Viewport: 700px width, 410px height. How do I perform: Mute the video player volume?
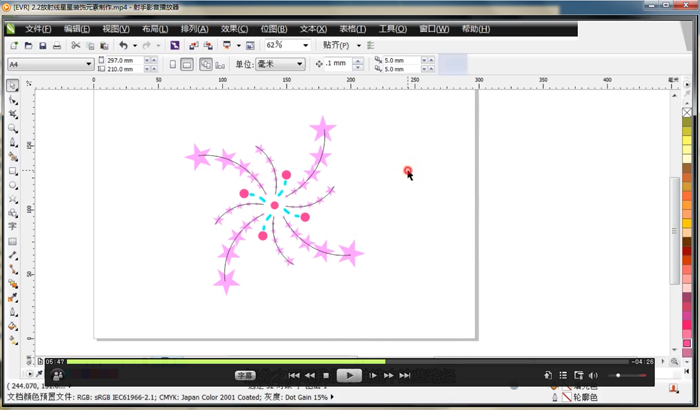coord(592,376)
